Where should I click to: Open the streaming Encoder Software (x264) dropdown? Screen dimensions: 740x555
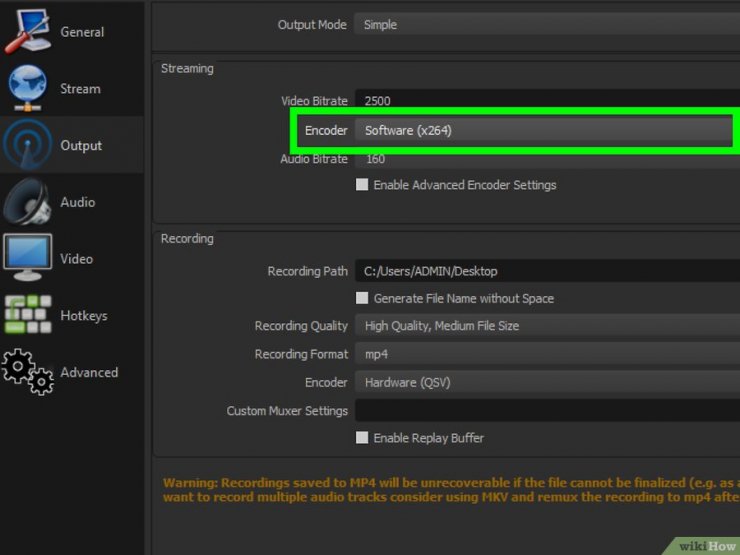click(543, 130)
